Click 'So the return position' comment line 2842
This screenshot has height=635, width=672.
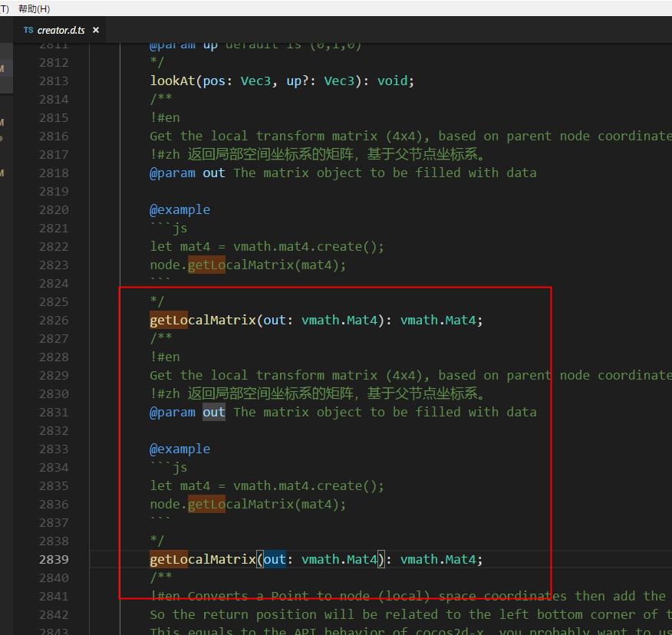[x=410, y=615]
